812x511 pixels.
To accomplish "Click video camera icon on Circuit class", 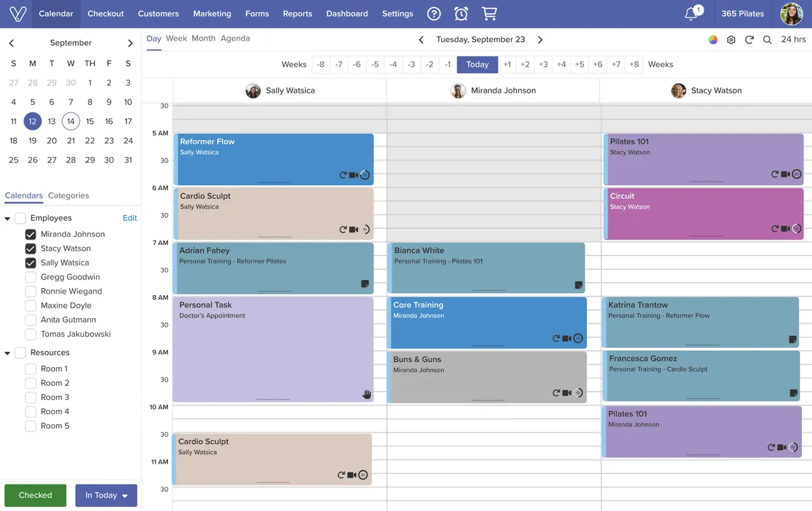I will 786,229.
